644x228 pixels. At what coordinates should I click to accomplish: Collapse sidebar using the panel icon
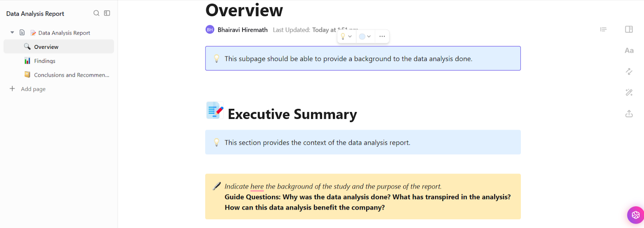[107, 13]
